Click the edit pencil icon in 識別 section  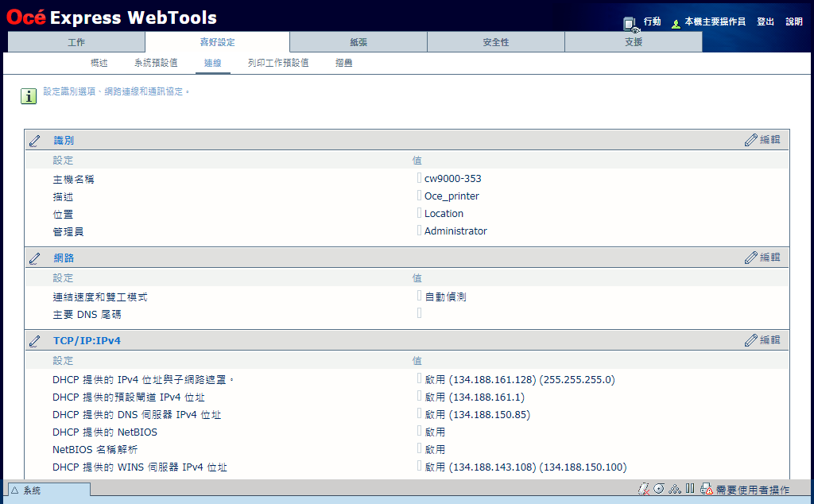[x=750, y=140]
